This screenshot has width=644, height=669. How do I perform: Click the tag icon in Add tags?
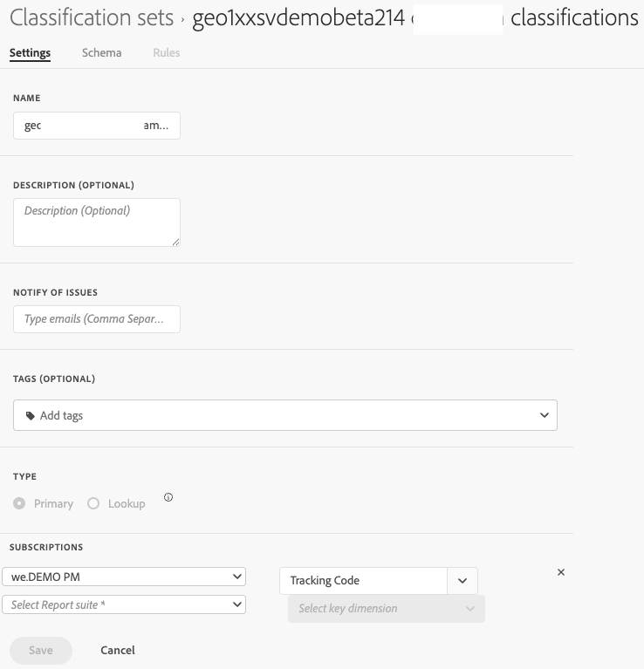[31, 416]
